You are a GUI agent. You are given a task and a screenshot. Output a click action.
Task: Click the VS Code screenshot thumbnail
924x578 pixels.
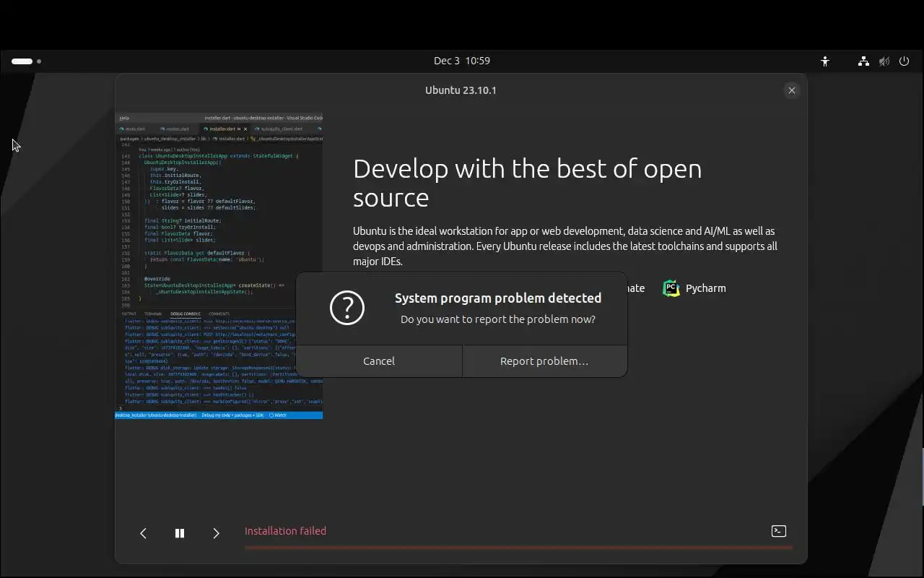[219, 266]
